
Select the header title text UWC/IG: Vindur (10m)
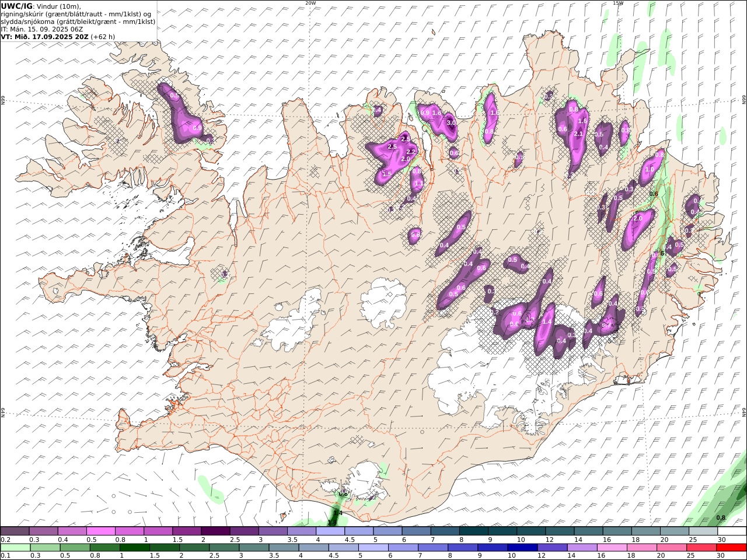pos(41,6)
